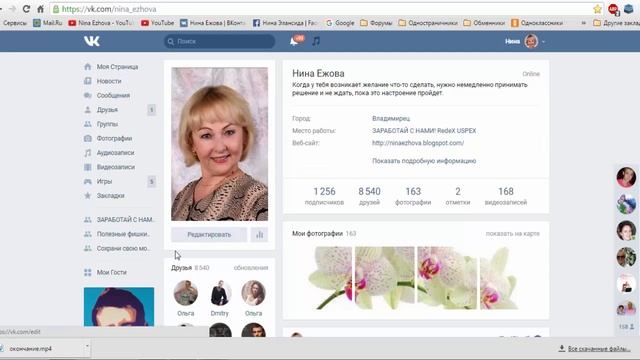The height and width of the screenshot is (360, 640).
Task: Open the 168 видеозаписей counter
Action: [506, 196]
